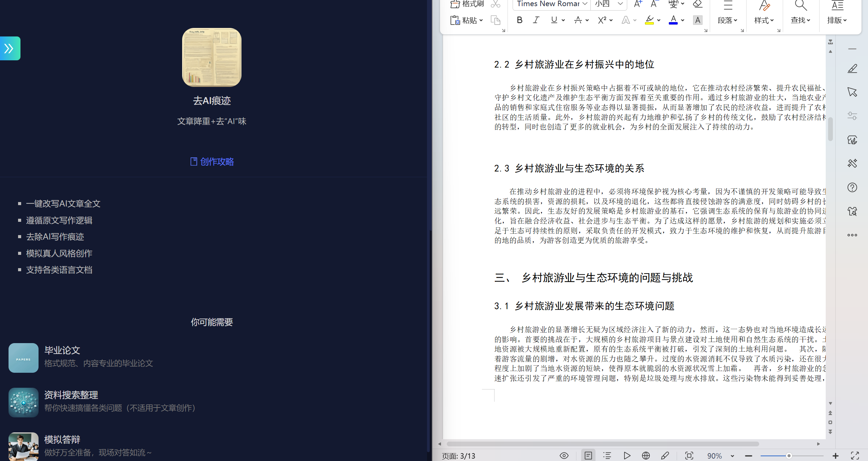The image size is (868, 461).
Task: Toggle eye protection mode icon
Action: [x=564, y=456]
